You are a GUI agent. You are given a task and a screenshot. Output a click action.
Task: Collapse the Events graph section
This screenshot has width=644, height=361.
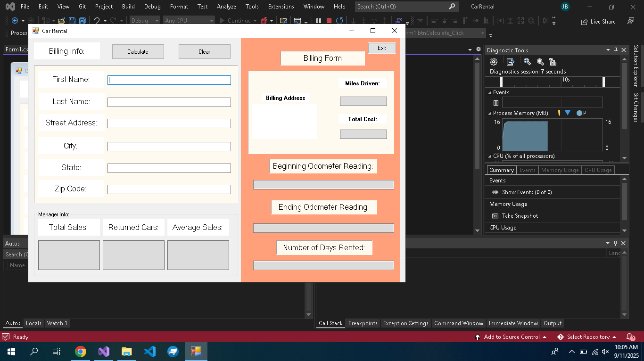pyautogui.click(x=489, y=92)
